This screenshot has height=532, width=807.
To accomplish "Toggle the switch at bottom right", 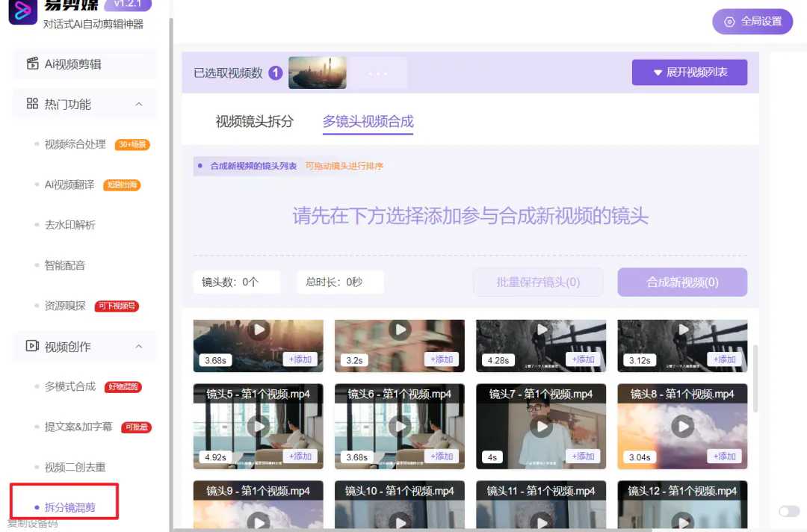I will (789, 511).
